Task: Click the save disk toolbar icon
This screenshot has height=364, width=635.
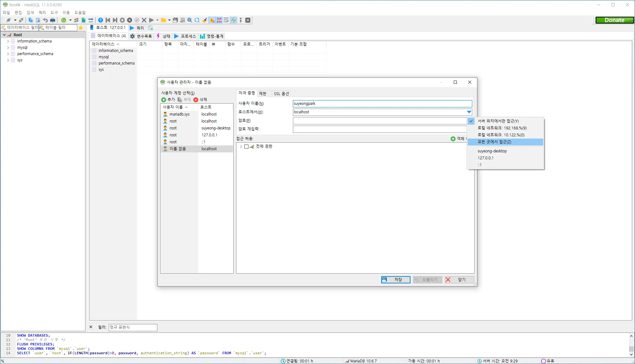Action: pos(175,20)
